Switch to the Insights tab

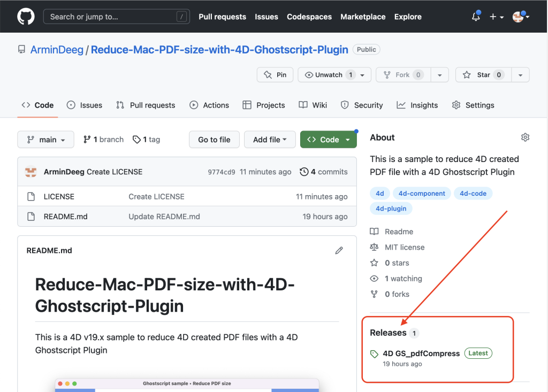417,105
